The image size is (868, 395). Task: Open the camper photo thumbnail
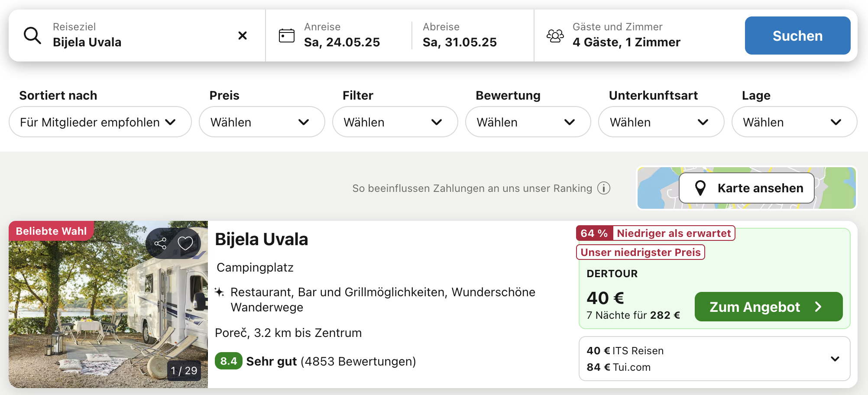pos(108,304)
